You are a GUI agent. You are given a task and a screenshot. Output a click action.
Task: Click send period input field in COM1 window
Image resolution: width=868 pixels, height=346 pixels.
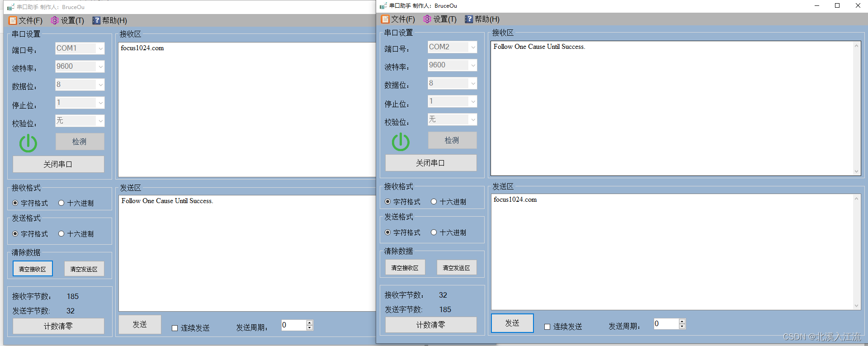[294, 325]
